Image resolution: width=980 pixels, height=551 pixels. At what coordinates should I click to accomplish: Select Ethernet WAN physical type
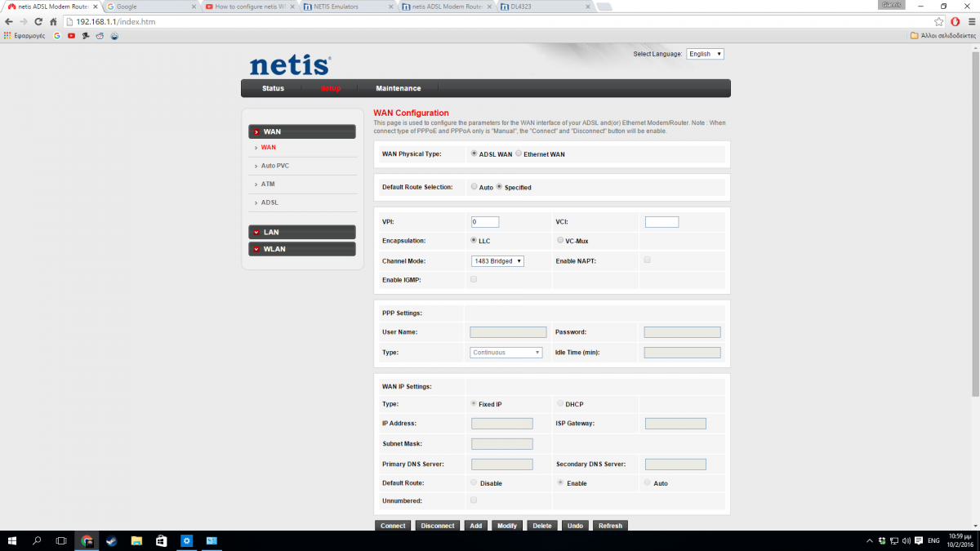tap(519, 153)
